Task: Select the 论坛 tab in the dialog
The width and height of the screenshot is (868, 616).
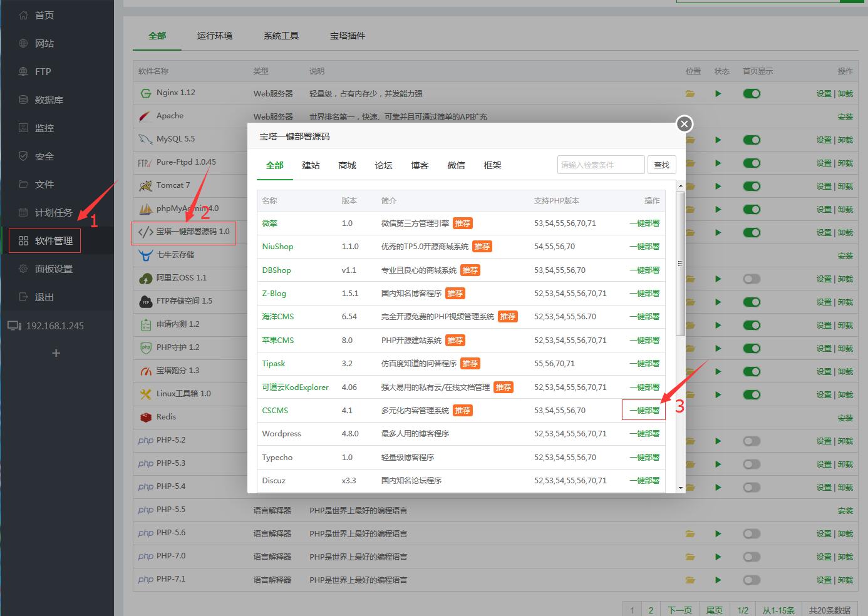Action: (x=383, y=165)
